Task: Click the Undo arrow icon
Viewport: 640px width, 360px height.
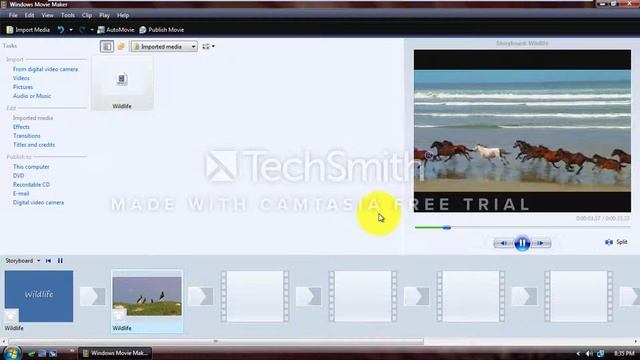Action: [61, 30]
